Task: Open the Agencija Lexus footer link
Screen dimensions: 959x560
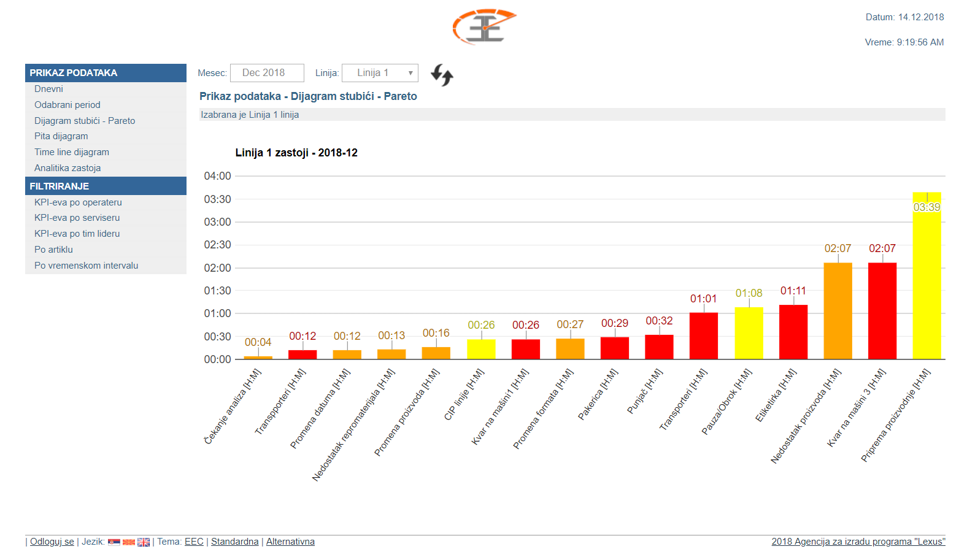Action: pos(858,542)
